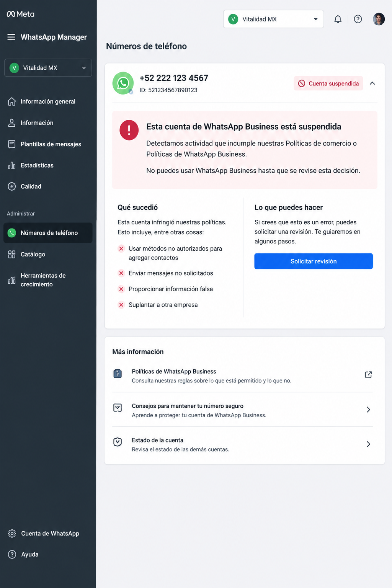
Task: Open the Vitalidad MX account selector in the sidebar
Action: pyautogui.click(x=48, y=68)
